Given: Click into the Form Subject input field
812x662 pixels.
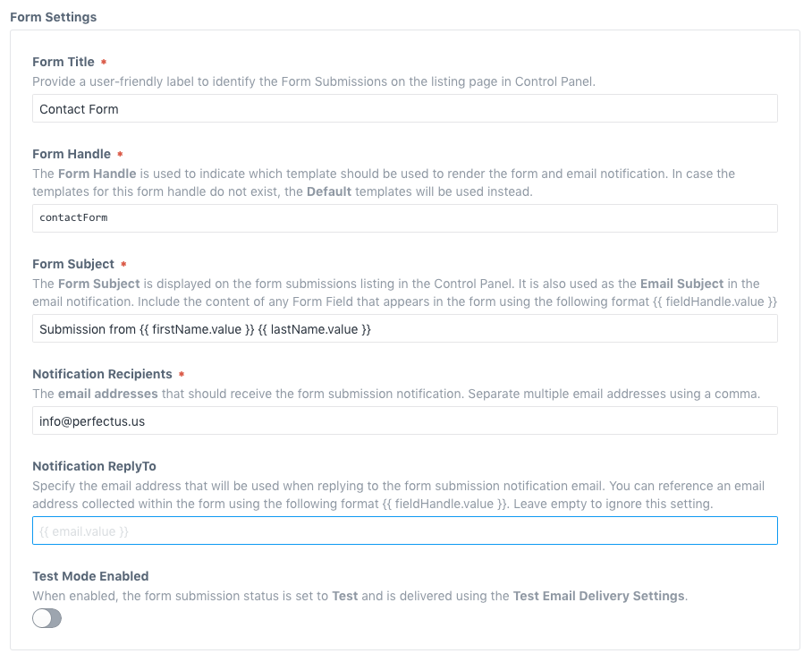Looking at the screenshot, I should pos(404,329).
